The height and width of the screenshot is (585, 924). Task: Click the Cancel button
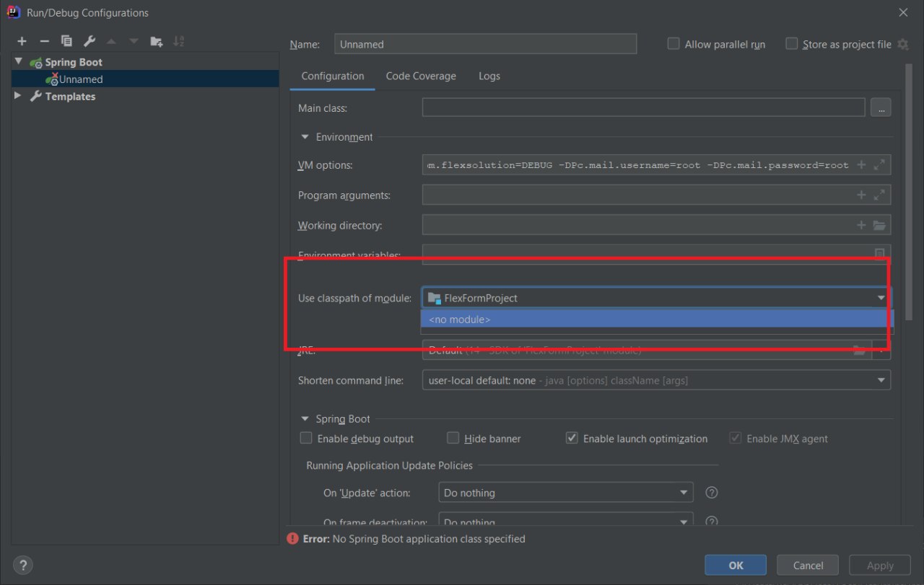[808, 566]
